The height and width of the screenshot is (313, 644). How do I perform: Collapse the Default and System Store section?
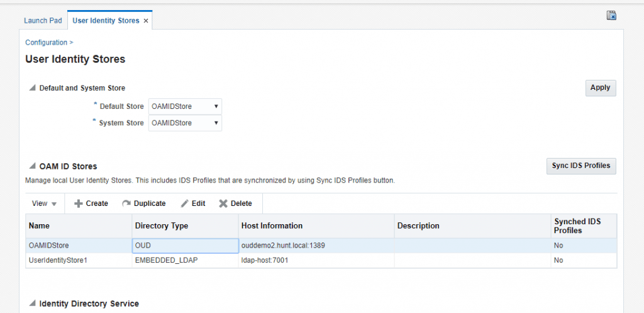[31, 88]
